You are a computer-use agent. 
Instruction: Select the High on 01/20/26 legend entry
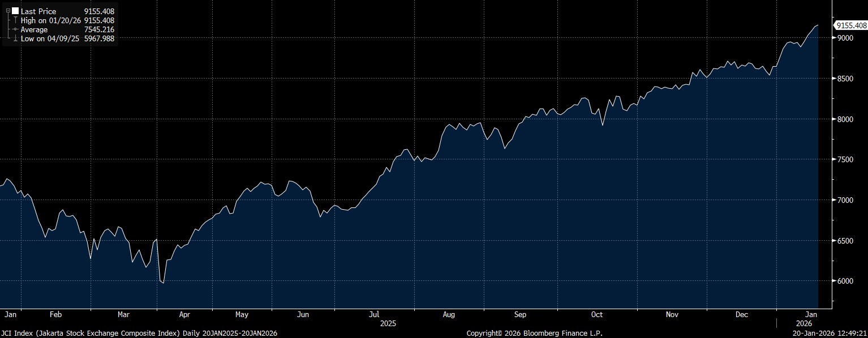[x=51, y=20]
